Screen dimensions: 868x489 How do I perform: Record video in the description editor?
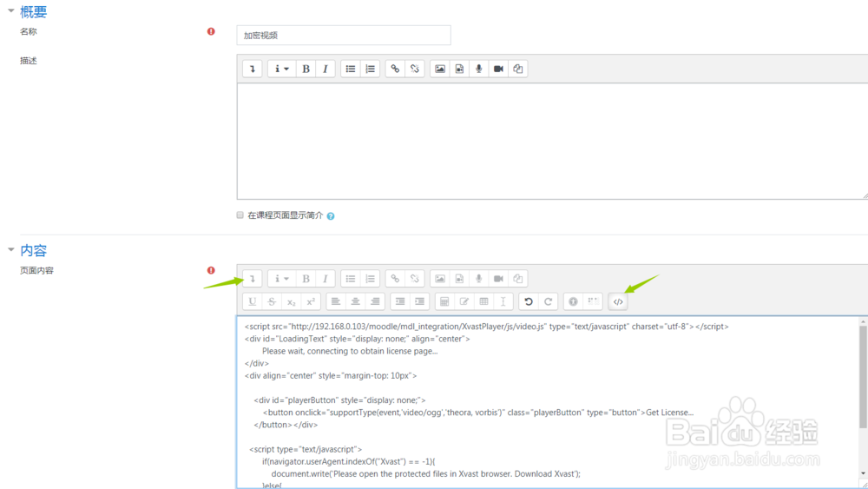coord(498,69)
